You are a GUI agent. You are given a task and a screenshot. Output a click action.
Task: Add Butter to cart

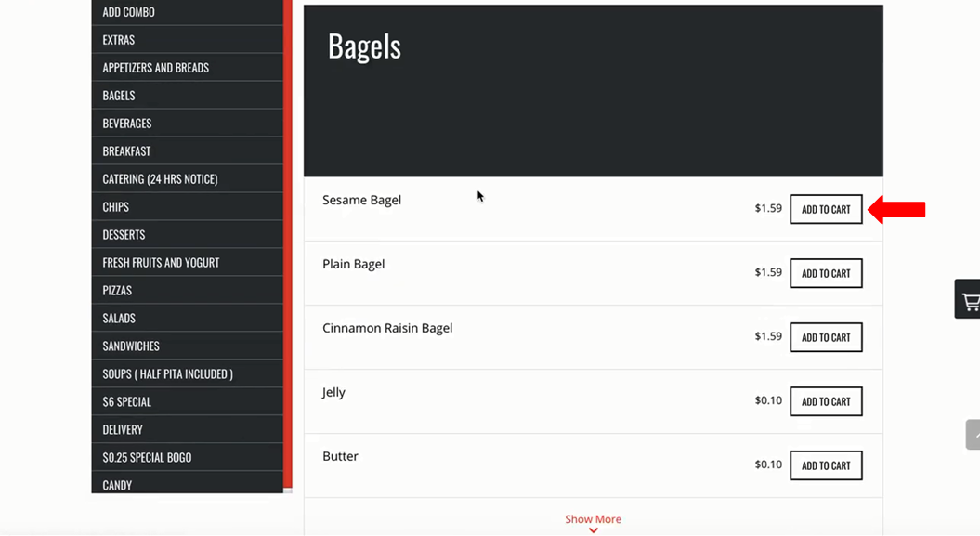tap(826, 465)
